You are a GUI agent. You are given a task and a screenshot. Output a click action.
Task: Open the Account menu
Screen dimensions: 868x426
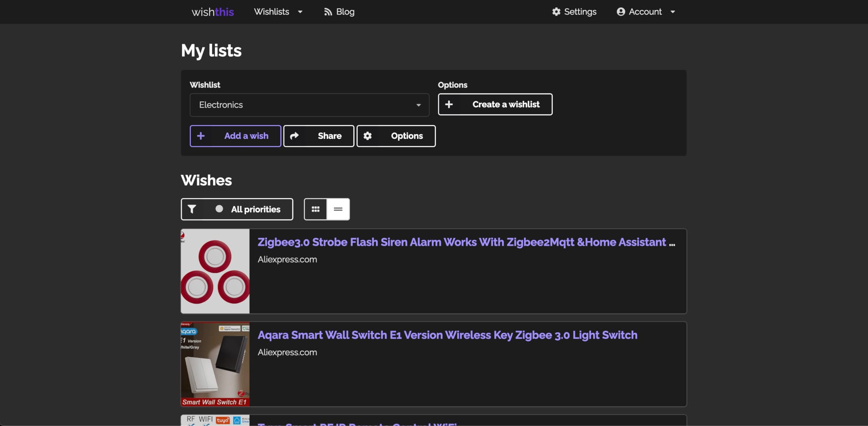click(646, 12)
